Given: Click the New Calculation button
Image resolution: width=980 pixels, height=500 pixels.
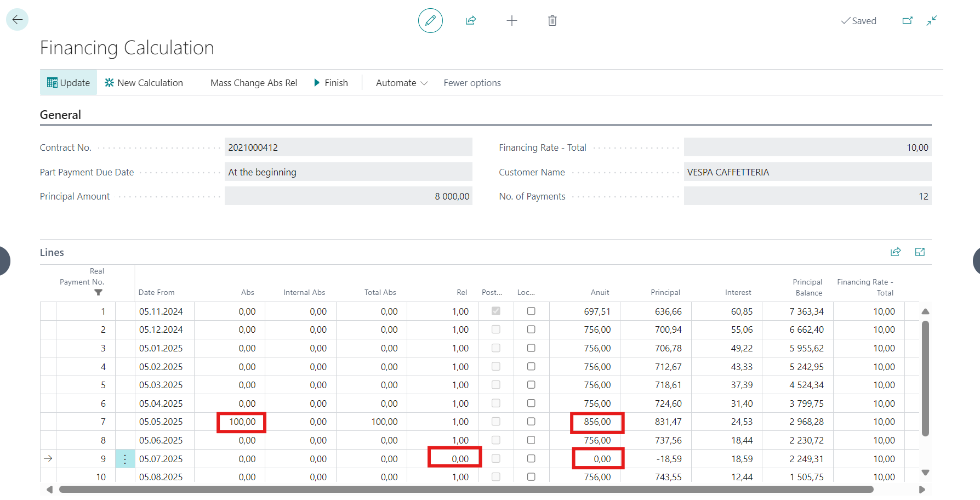Looking at the screenshot, I should click(x=144, y=83).
